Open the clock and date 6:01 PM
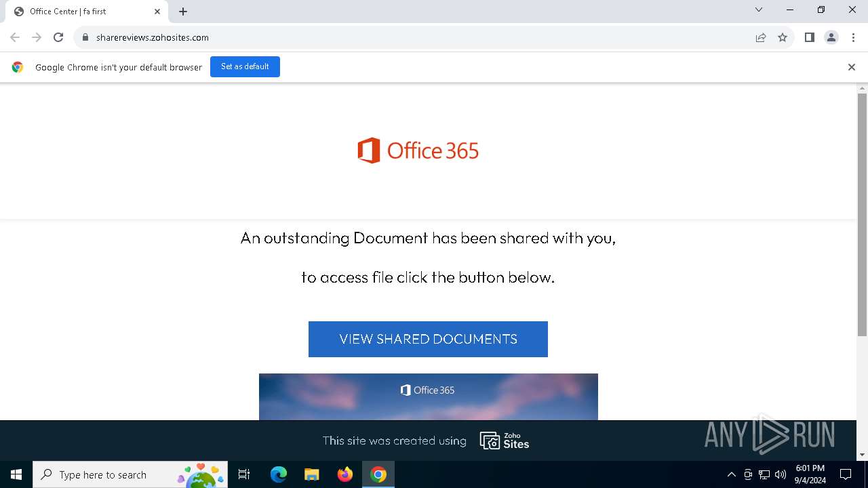Image resolution: width=868 pixels, height=488 pixels. click(x=810, y=474)
